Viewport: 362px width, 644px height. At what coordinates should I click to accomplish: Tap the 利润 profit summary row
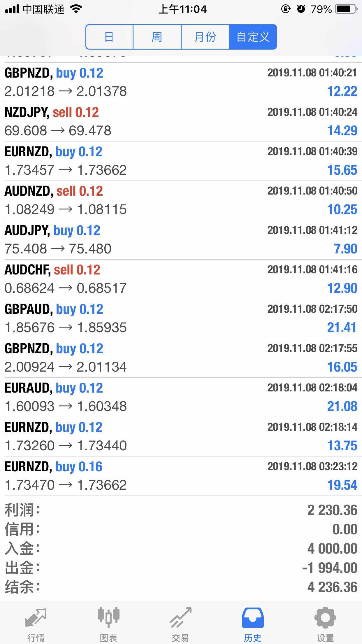point(181,510)
